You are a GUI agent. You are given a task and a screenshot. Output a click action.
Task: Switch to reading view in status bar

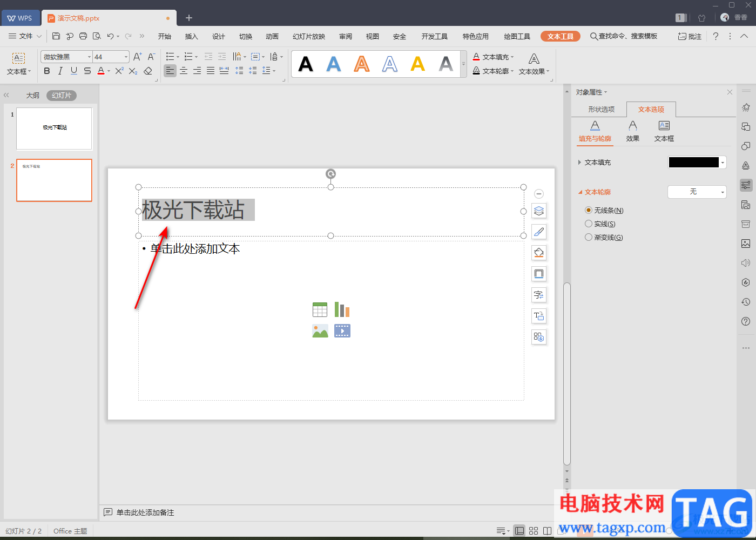click(x=547, y=531)
